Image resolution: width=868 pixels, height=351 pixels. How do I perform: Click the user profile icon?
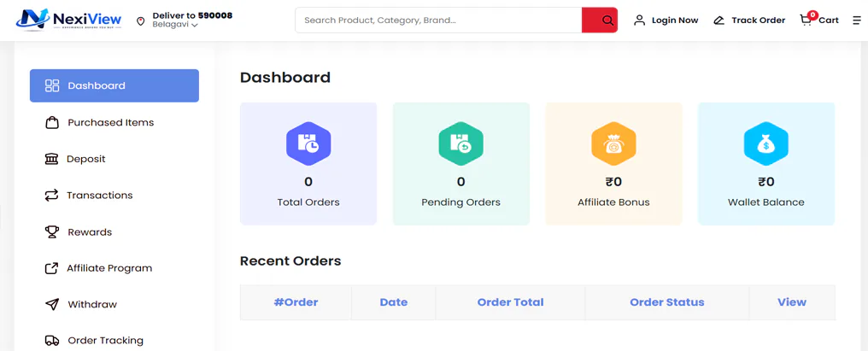[639, 20]
